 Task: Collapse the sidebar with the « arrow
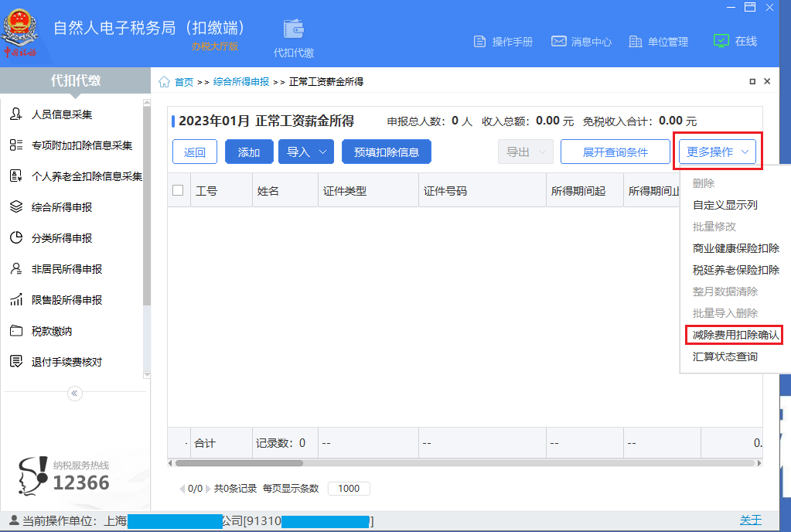74,393
